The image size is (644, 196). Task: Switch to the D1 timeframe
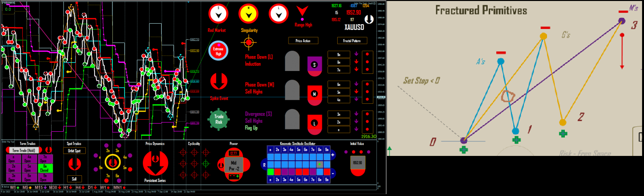(x=90, y=187)
